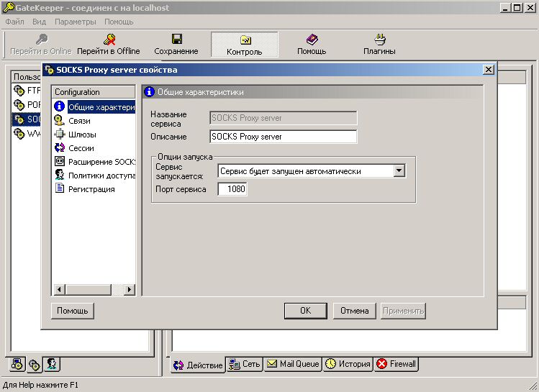This screenshot has width=539, height=392.
Task: Open the Mail Queue tab
Action: [293, 364]
